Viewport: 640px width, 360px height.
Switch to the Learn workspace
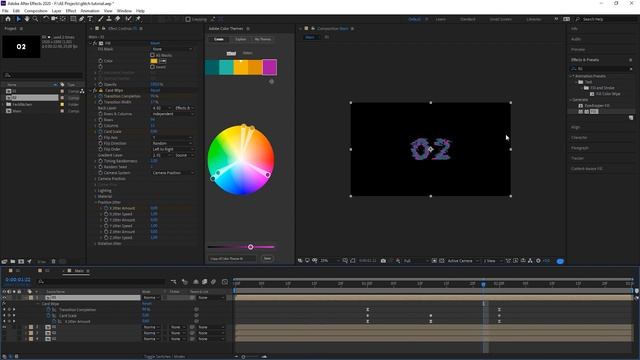(440, 19)
